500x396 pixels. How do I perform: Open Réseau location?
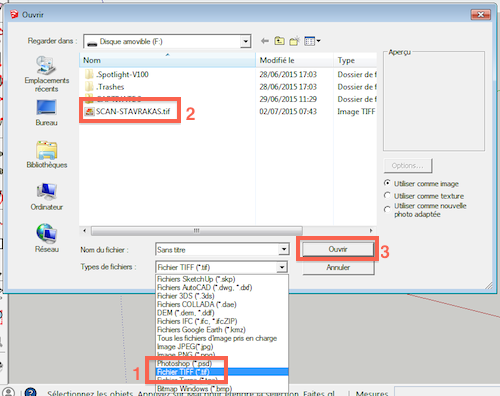[x=47, y=238]
